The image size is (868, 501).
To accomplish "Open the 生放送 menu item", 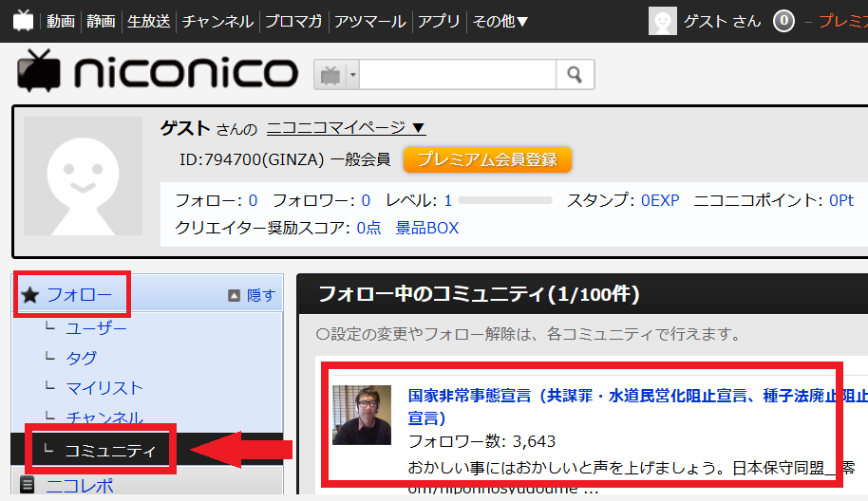I will point(148,21).
